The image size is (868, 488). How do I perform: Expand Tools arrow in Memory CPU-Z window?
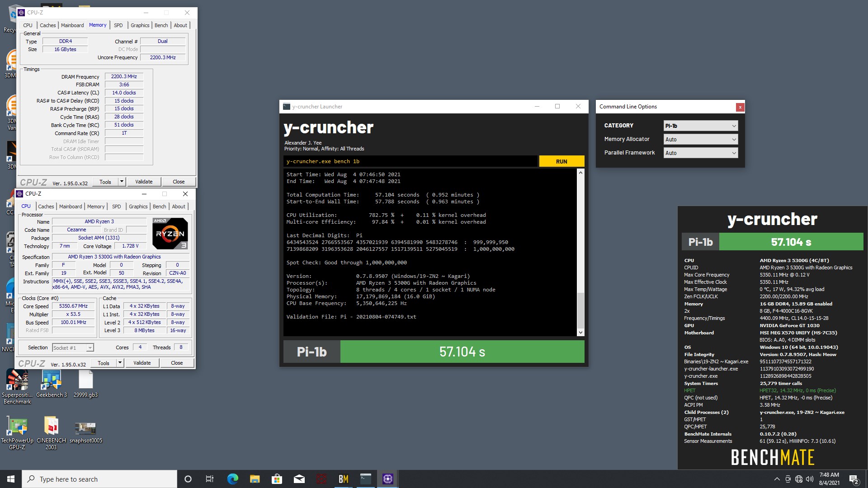pyautogui.click(x=122, y=182)
